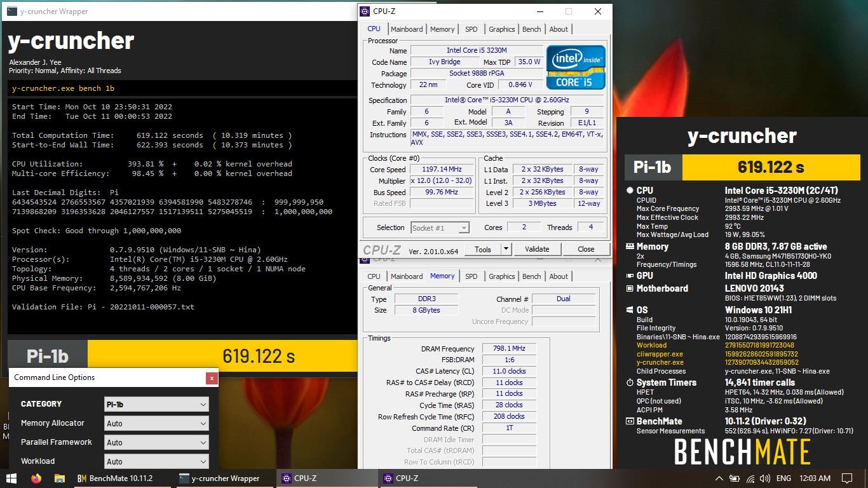Image resolution: width=868 pixels, height=488 pixels.
Task: Click the Pi-1b 619.122 s result bar in wrapper
Action: [182, 356]
